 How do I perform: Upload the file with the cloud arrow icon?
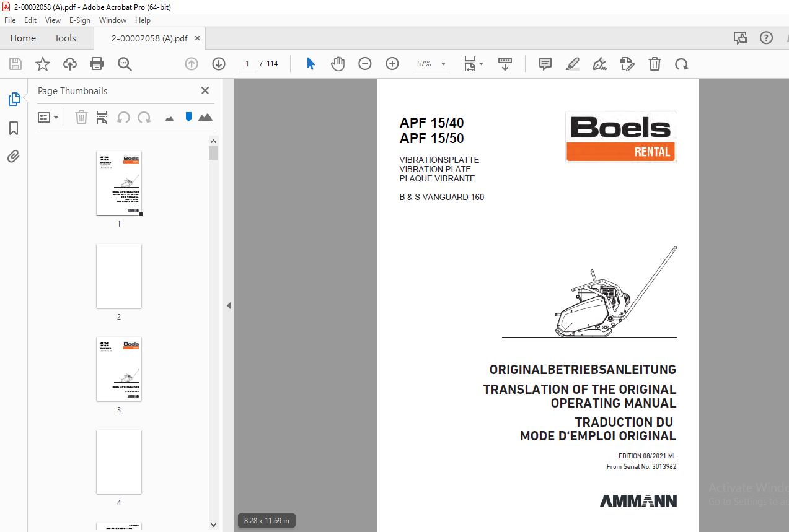click(70, 64)
